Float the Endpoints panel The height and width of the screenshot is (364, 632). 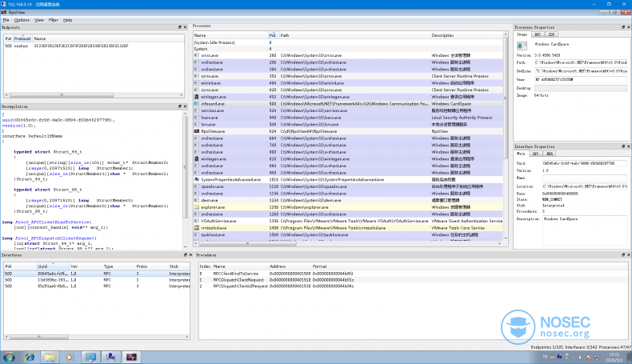coord(180,27)
